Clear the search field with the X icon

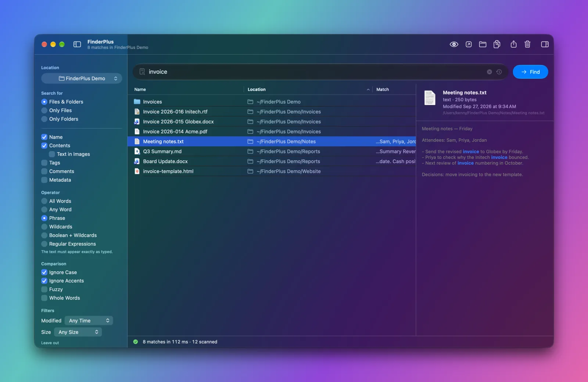click(489, 72)
